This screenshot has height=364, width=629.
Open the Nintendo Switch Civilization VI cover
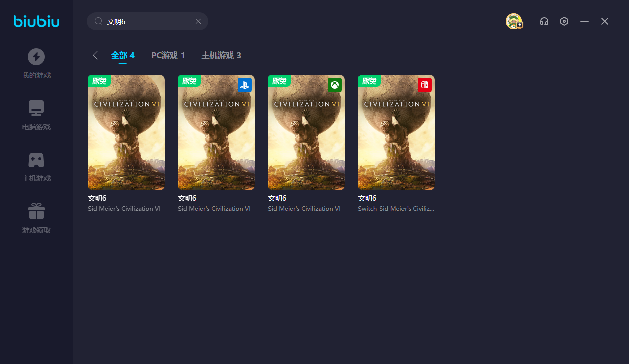click(396, 132)
